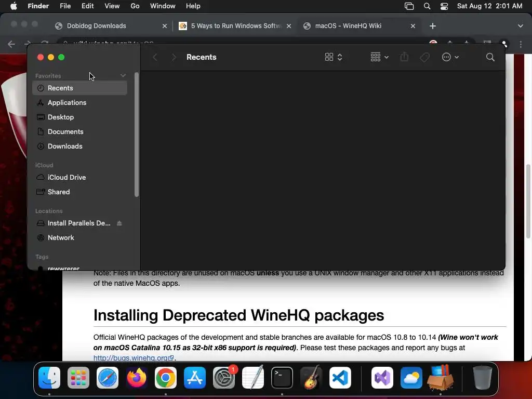This screenshot has width=532, height=399.
Task: Open the browser three-dot menu
Action: 521,44
